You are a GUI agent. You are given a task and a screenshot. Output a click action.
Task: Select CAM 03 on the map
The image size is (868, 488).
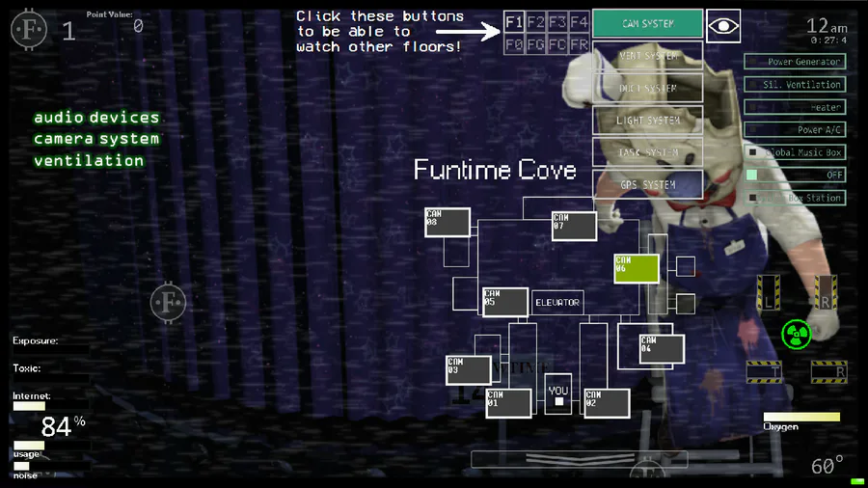point(469,369)
